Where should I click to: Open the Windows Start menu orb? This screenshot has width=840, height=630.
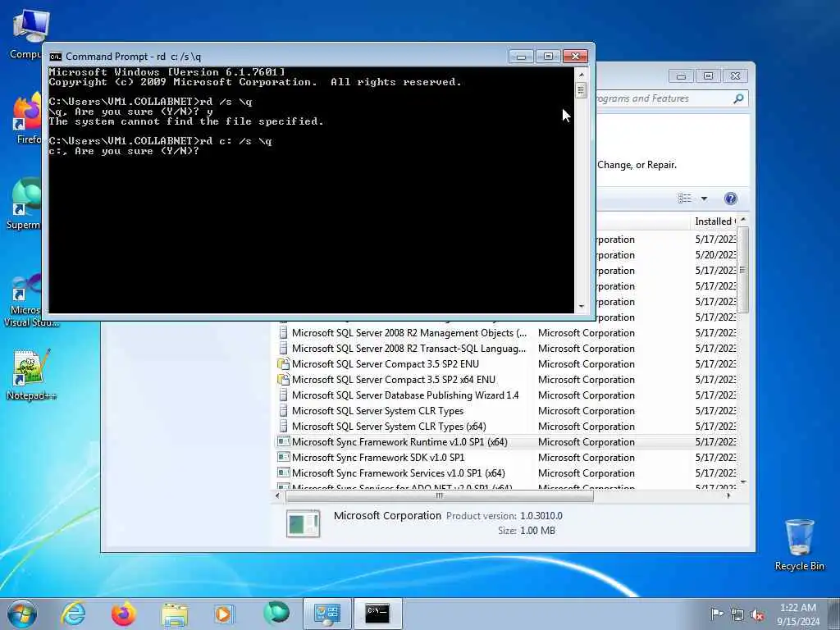tap(22, 614)
